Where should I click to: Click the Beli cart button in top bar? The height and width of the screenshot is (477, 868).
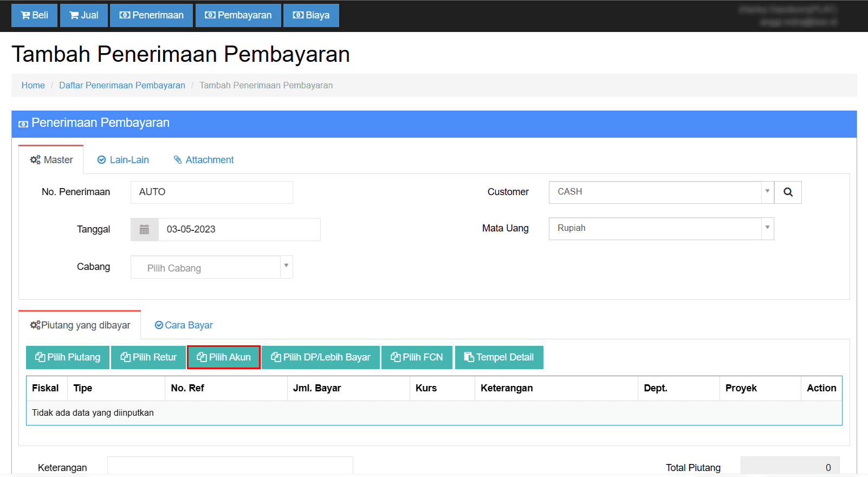(34, 15)
